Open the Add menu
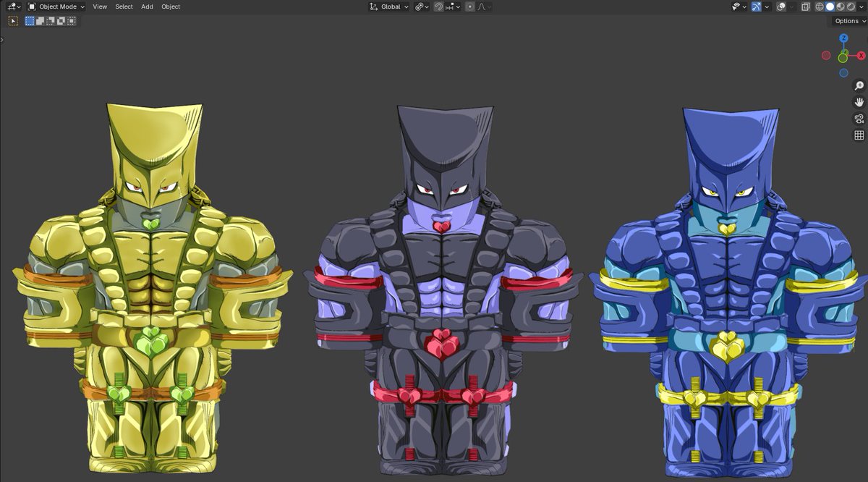This screenshot has width=868, height=482. [147, 7]
